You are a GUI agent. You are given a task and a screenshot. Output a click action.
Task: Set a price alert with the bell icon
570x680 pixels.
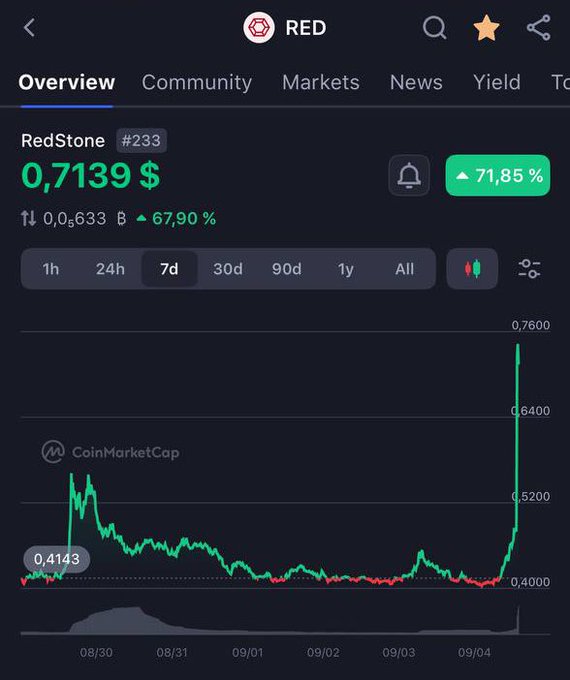click(409, 176)
